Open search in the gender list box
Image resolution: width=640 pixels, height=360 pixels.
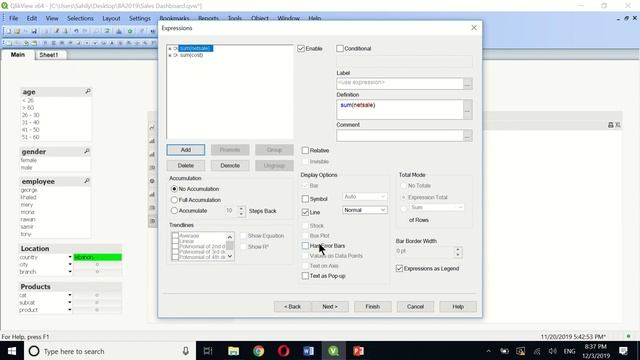coord(87,151)
